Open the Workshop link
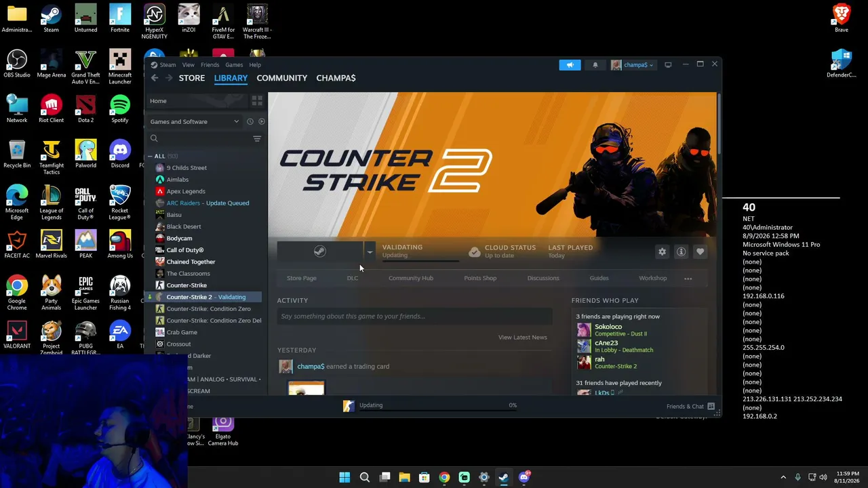Image resolution: width=868 pixels, height=488 pixels. tap(652, 279)
